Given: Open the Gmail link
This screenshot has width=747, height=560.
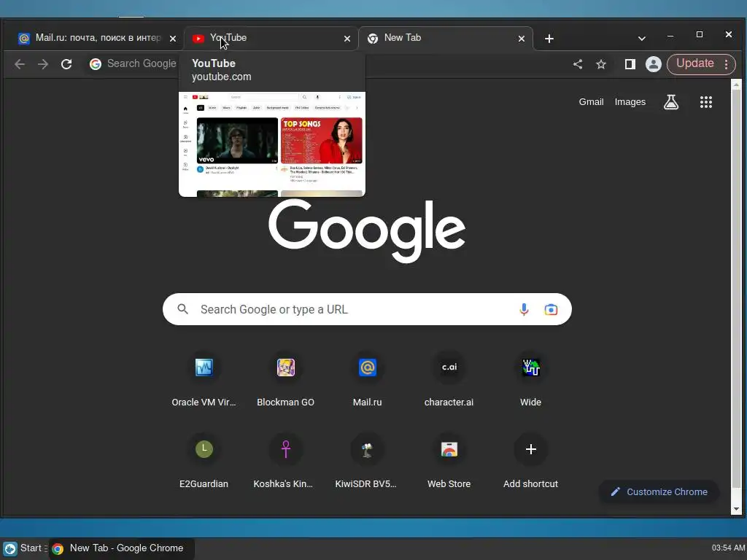Looking at the screenshot, I should click(591, 102).
